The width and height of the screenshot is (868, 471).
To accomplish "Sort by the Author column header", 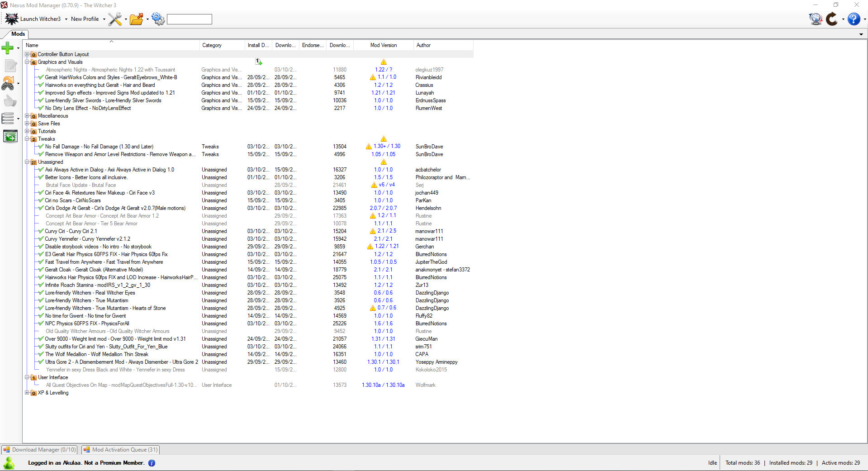I will [x=443, y=45].
